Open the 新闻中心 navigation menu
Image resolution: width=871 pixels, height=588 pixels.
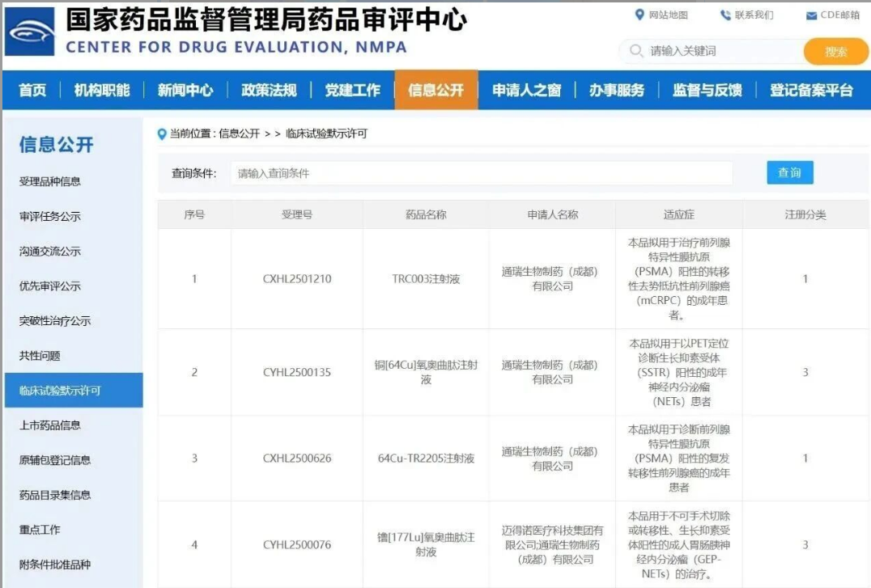(x=185, y=90)
